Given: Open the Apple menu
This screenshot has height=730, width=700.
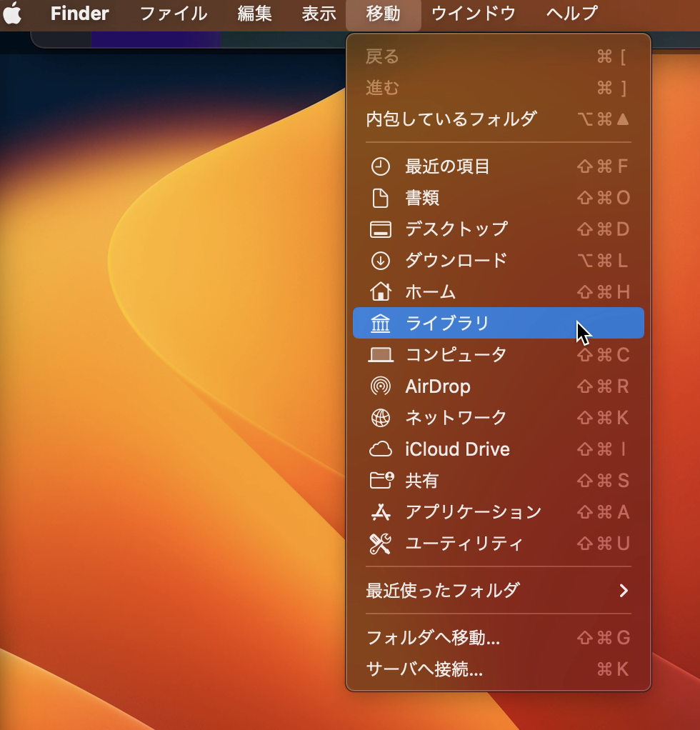Looking at the screenshot, I should click(13, 13).
